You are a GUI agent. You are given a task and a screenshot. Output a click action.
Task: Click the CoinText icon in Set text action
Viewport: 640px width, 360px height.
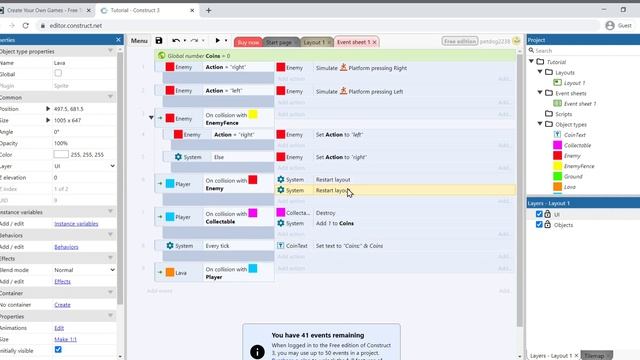(x=281, y=246)
